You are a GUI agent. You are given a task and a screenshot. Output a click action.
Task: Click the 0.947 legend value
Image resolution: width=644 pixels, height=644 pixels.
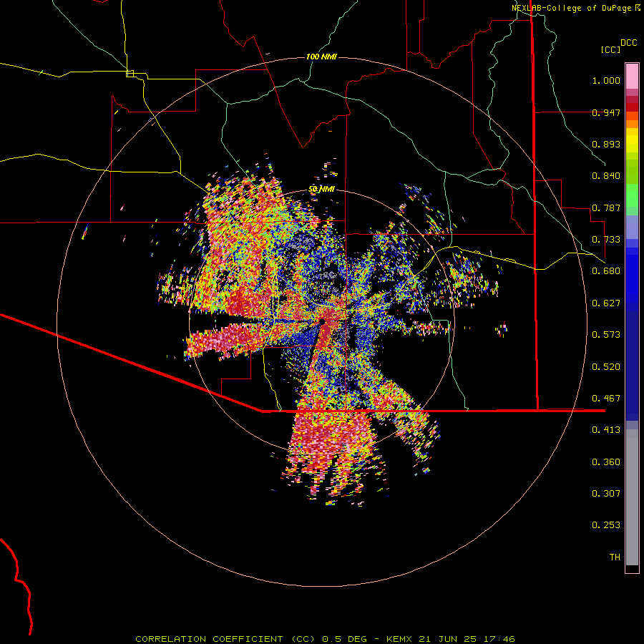(x=606, y=112)
